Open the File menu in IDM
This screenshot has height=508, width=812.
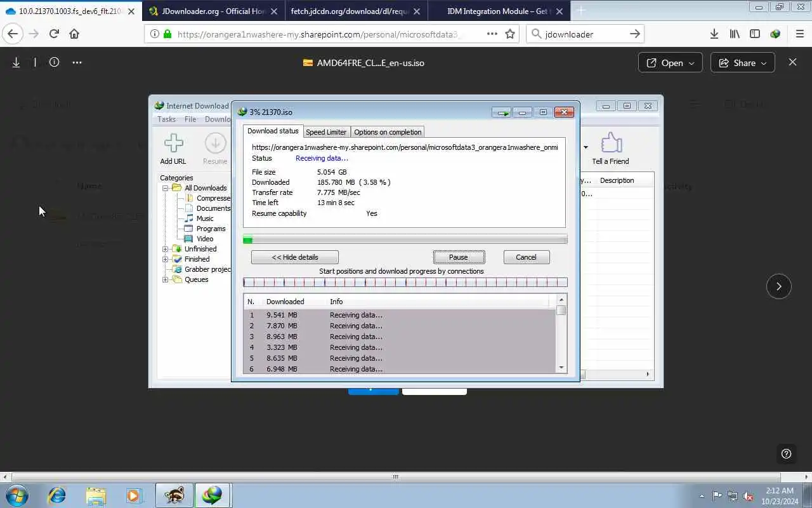[x=190, y=119]
